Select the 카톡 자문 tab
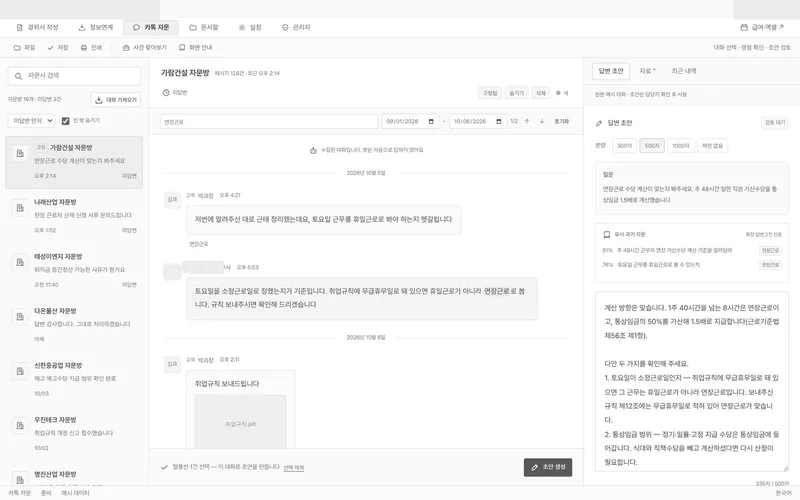The height and width of the screenshot is (500, 800). [x=151, y=28]
